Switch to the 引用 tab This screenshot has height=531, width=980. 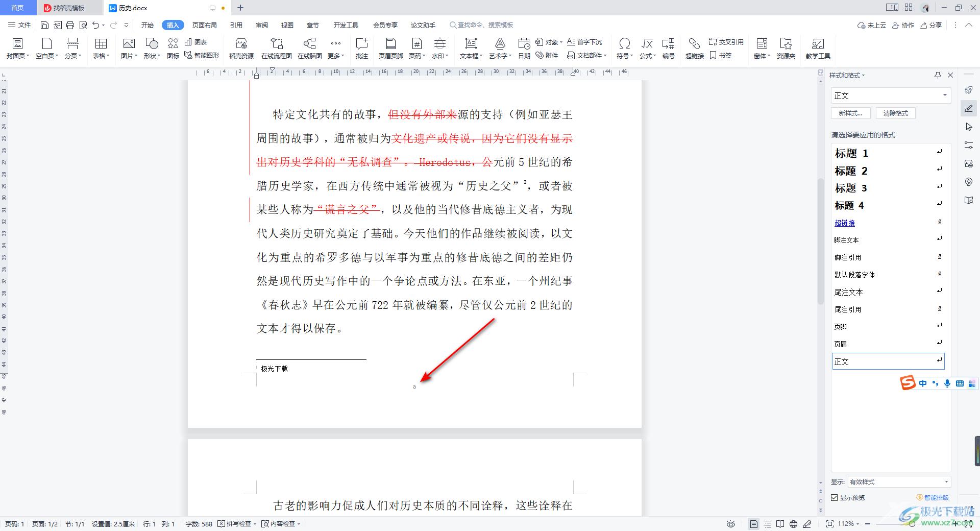pos(236,25)
